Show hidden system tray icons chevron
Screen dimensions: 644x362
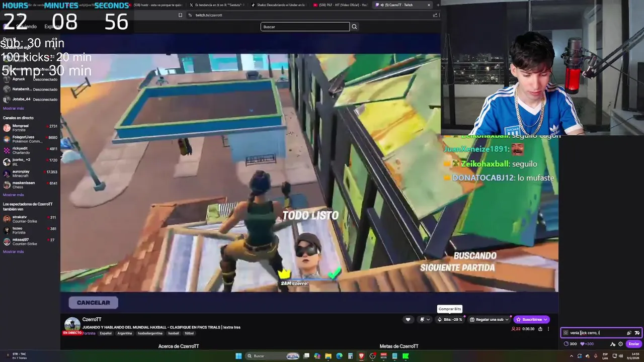572,356
